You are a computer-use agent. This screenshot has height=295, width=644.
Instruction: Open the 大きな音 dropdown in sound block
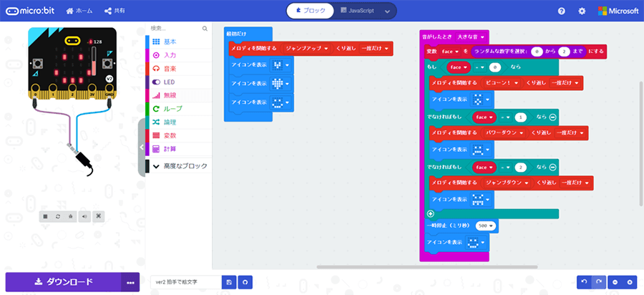click(x=470, y=37)
